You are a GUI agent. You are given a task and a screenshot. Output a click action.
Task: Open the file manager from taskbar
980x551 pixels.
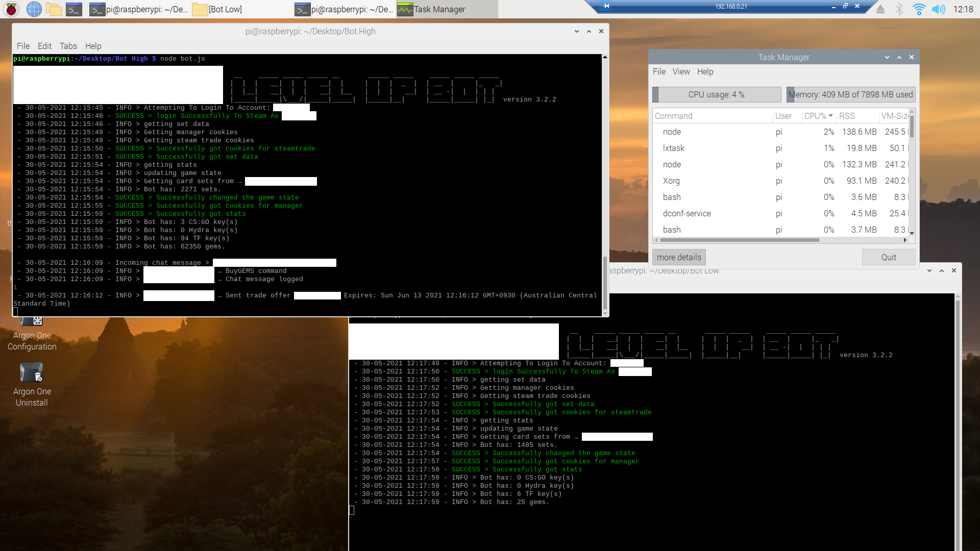[54, 9]
